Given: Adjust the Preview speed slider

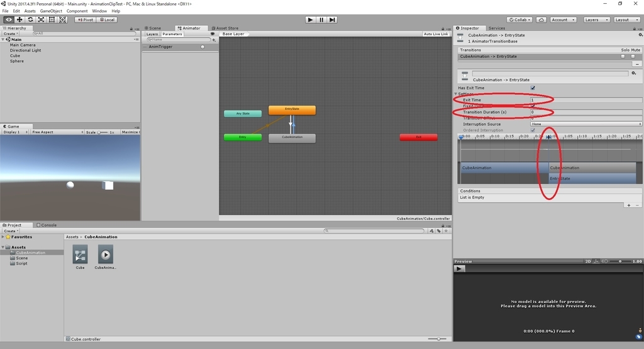Looking at the screenshot, I should (x=620, y=261).
